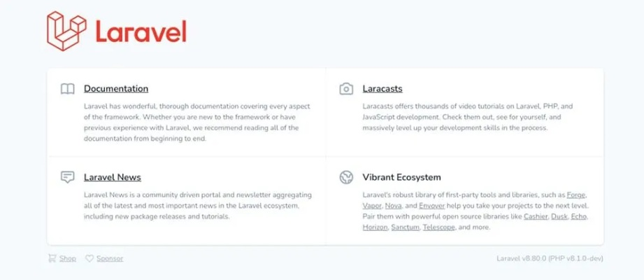The height and width of the screenshot is (280, 644).
Task: Open the Horizon link
Action: click(x=375, y=228)
